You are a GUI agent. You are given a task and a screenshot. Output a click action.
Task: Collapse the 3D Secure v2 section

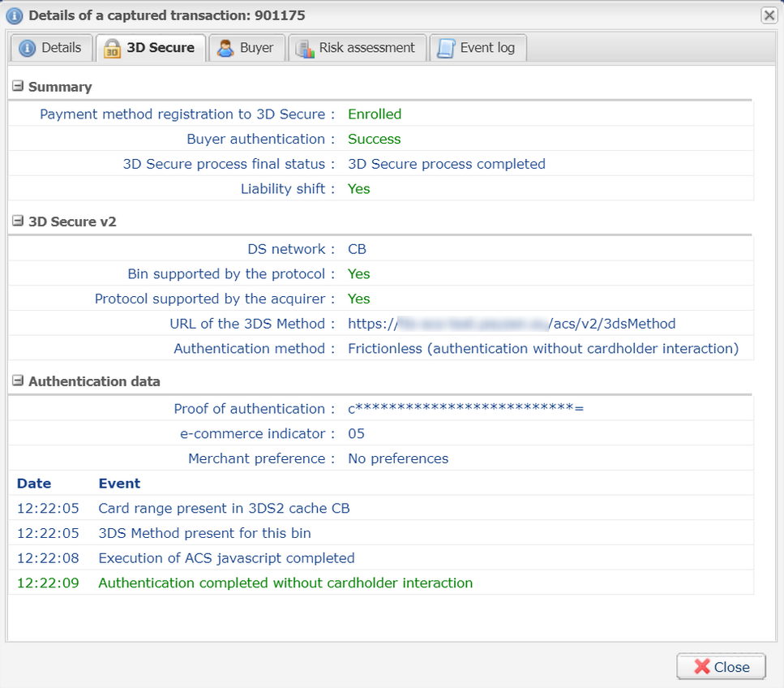18,221
